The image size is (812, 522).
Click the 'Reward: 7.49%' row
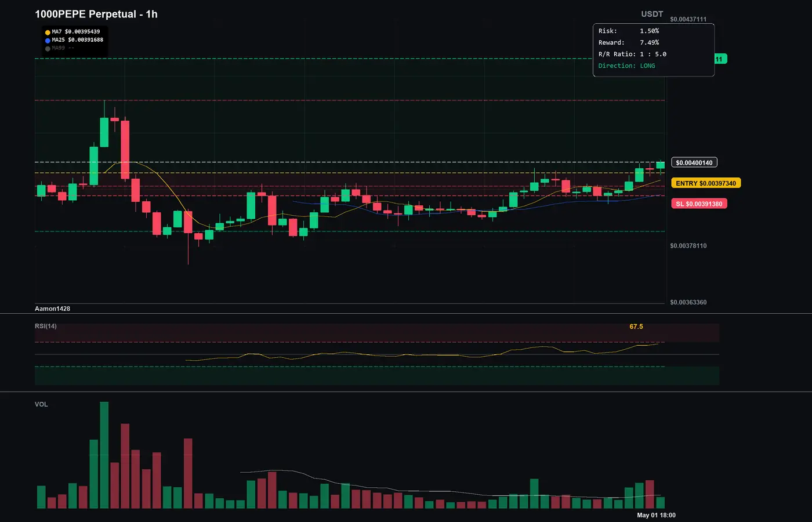[629, 42]
